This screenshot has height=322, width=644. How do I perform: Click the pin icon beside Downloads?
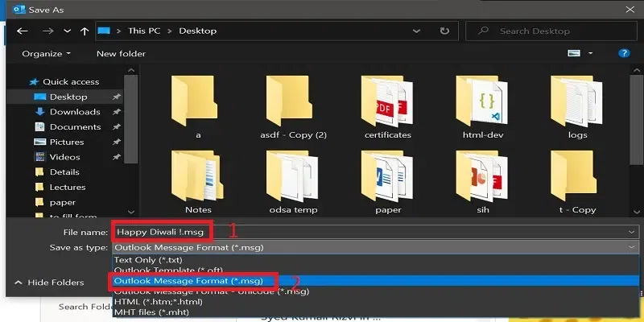tap(117, 112)
